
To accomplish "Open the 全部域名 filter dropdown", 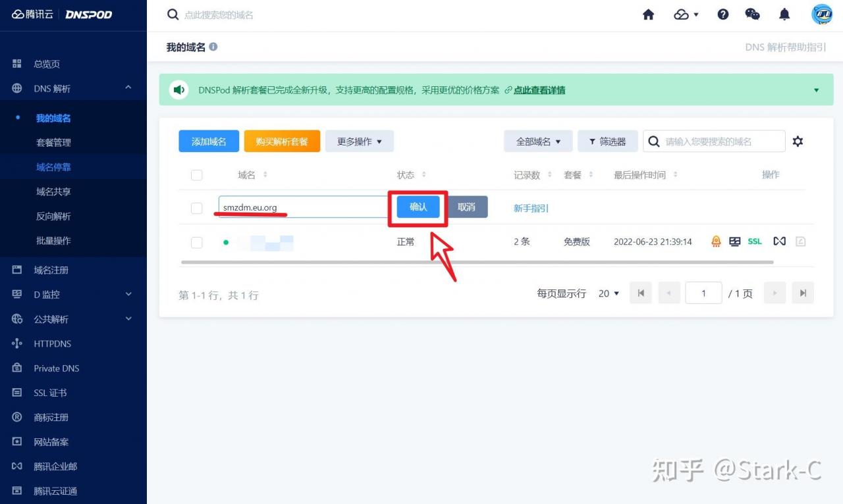I will point(538,141).
